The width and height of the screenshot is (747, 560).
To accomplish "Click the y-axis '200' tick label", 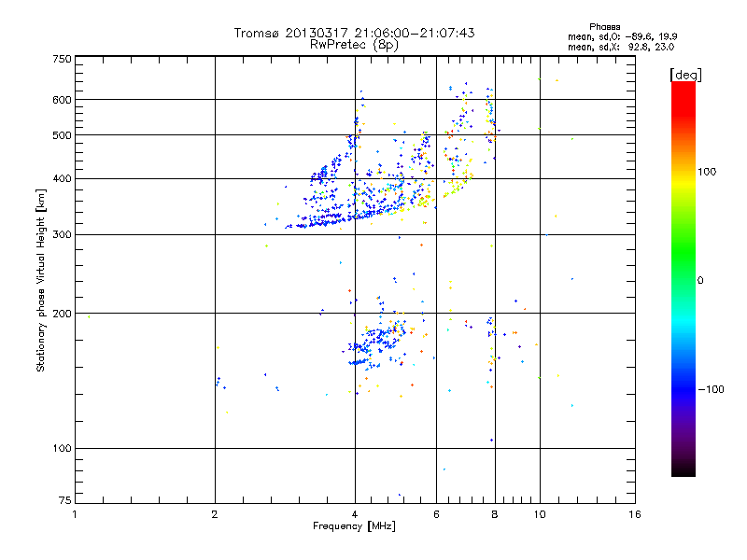I will (x=62, y=314).
